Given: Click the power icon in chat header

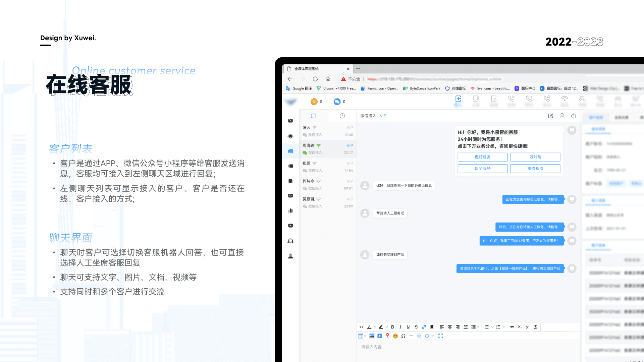Looking at the screenshot, I should point(574,116).
